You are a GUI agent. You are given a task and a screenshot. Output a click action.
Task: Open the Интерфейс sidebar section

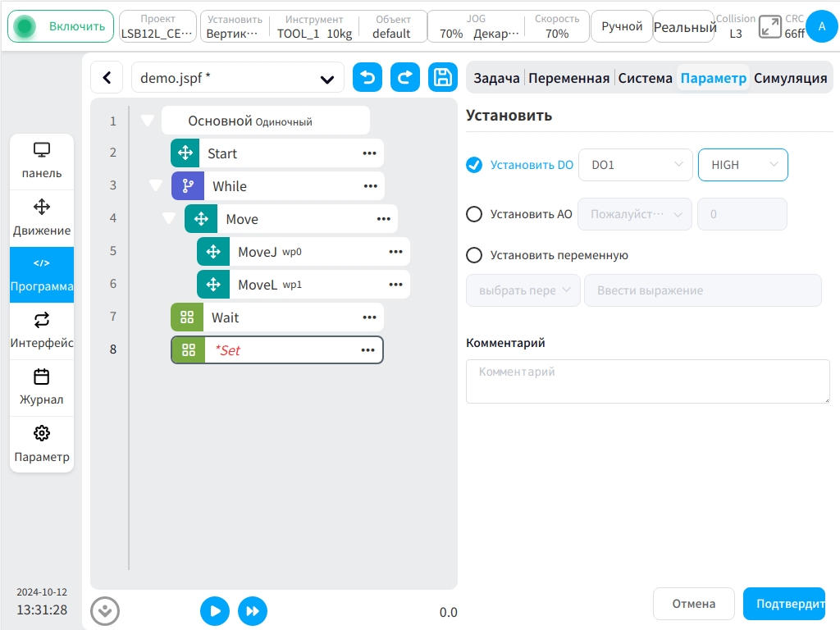click(x=42, y=331)
